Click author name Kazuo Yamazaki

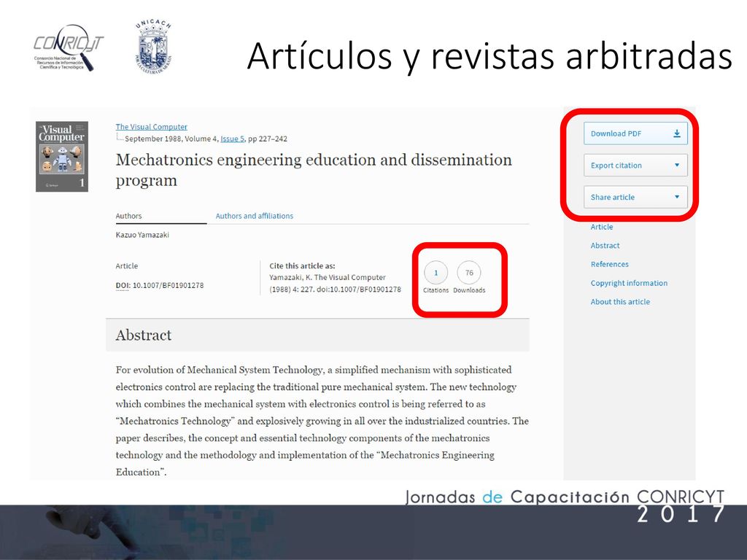pyautogui.click(x=142, y=235)
